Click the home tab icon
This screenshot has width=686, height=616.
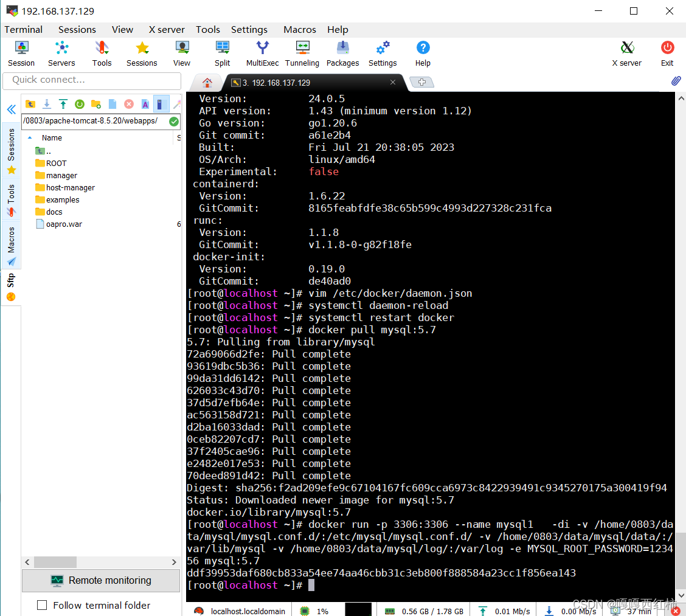pos(207,82)
